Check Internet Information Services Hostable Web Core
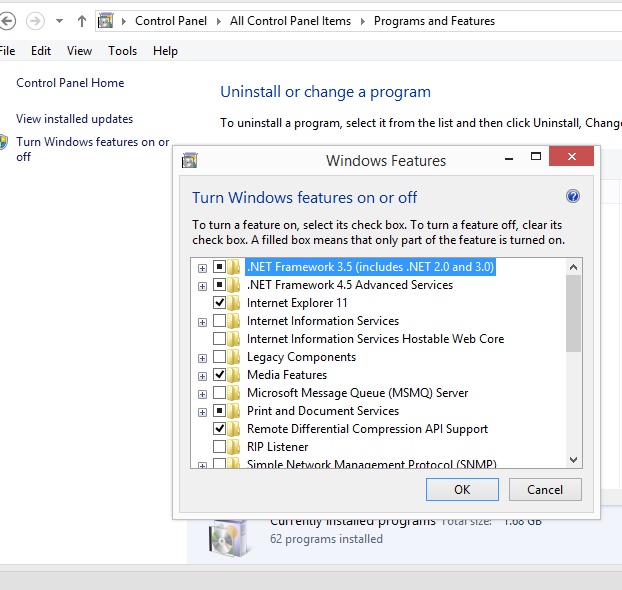 pyautogui.click(x=219, y=338)
